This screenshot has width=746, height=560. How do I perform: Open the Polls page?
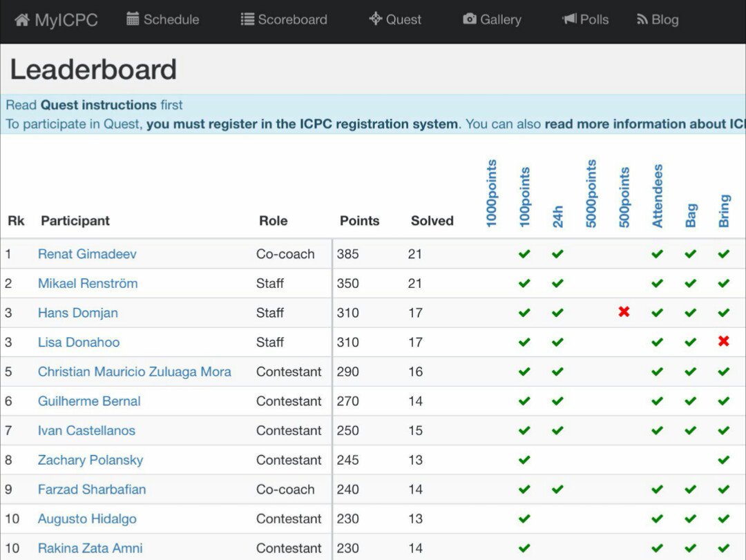pyautogui.click(x=585, y=19)
